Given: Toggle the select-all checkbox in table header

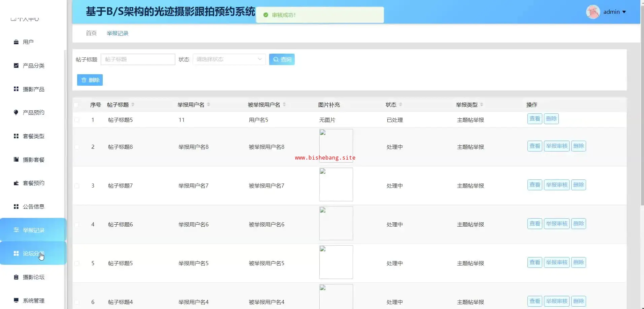Looking at the screenshot, I should [76, 105].
